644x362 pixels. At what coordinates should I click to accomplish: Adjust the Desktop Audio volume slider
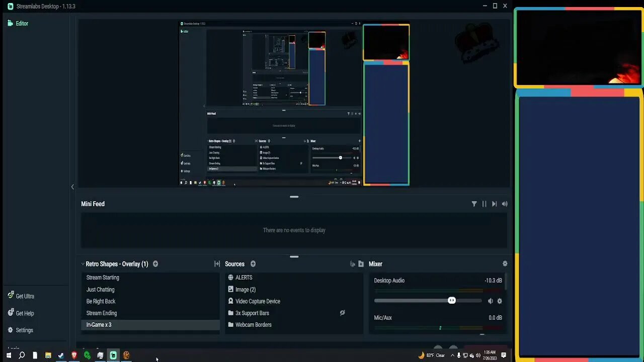coord(428,301)
